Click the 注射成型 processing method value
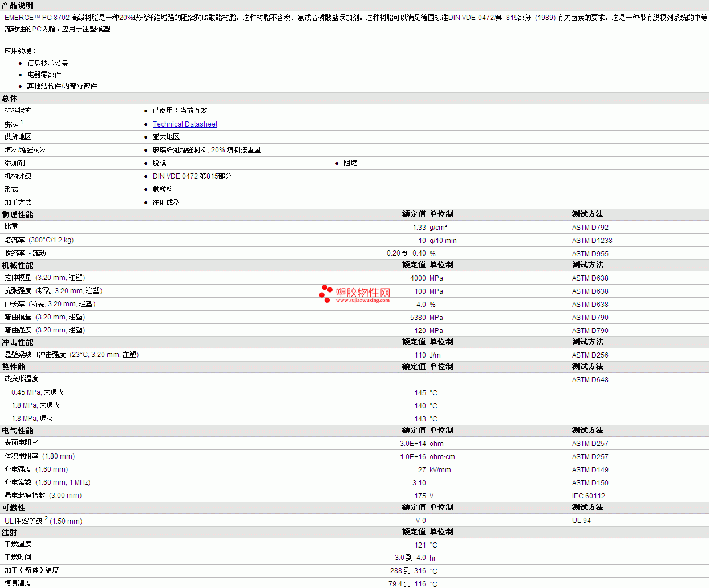This screenshot has width=709, height=588. pos(166,202)
